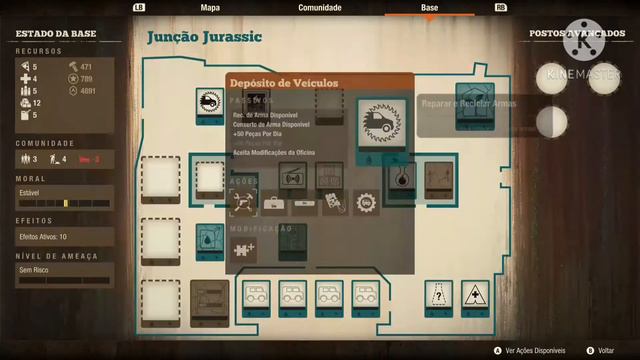Select the brown built-in facility tile near parking
Viewport: 640px width, 360px height.
pos(209,303)
